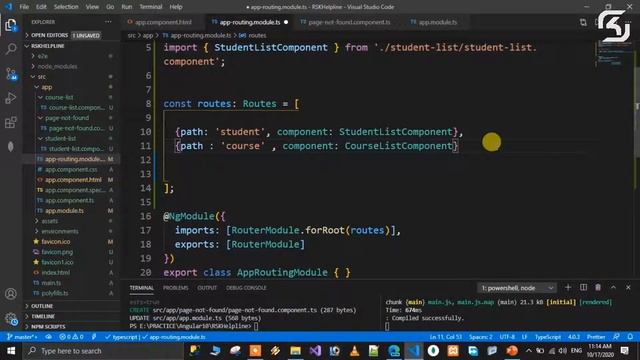
Task: Open the Search view in activity bar
Action: coord(11,49)
